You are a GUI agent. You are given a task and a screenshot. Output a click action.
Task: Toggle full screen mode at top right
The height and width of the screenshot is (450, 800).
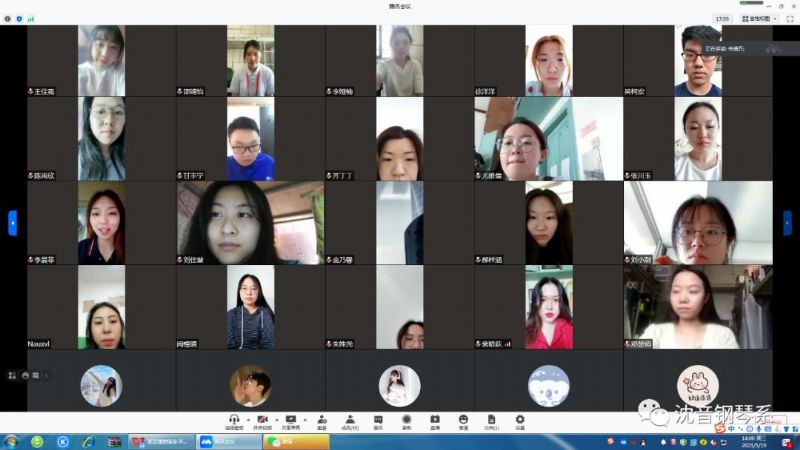click(x=787, y=18)
